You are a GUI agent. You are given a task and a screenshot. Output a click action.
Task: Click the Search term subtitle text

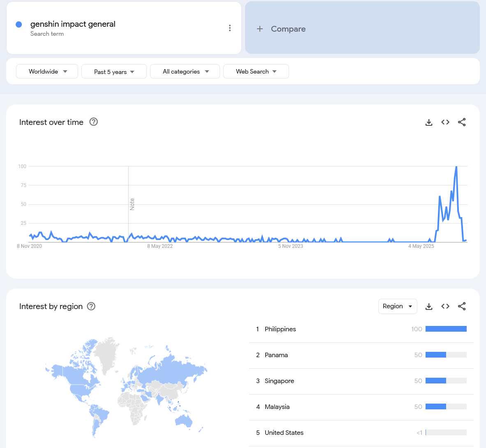coord(47,34)
